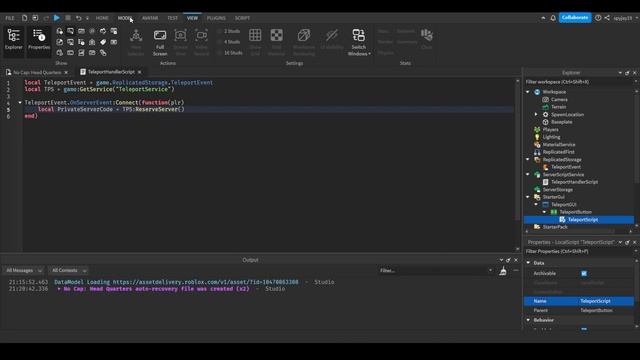Open the Switch Windows menu
This screenshot has height=360, width=640.
point(359,42)
